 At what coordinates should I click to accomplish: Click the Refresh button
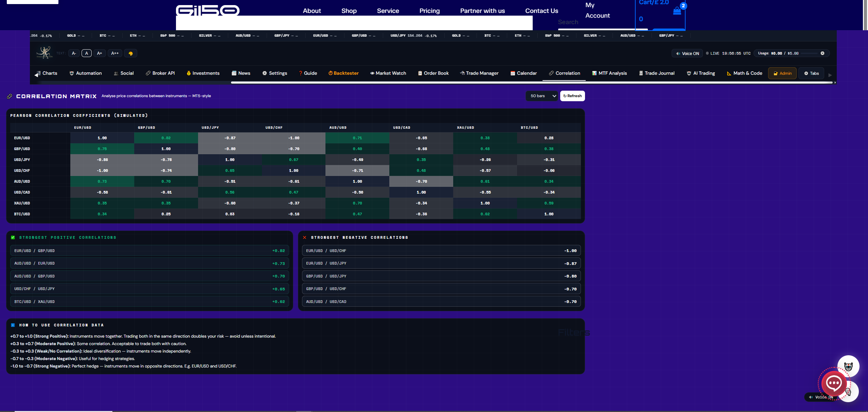572,96
